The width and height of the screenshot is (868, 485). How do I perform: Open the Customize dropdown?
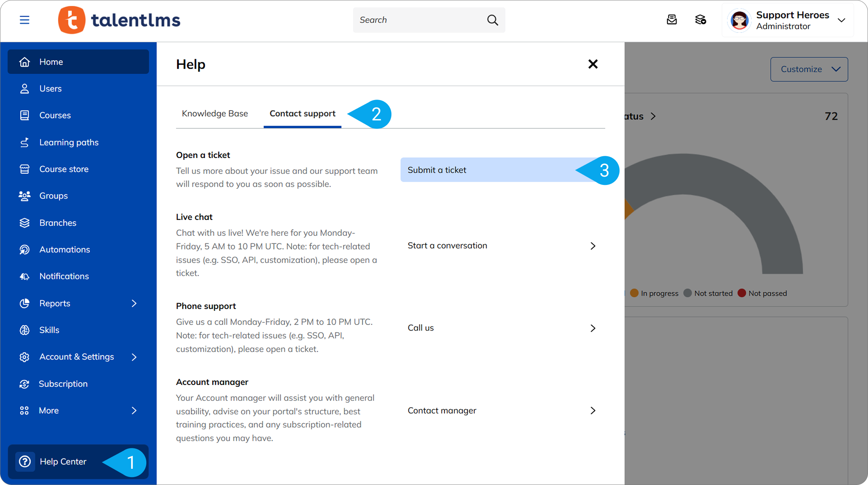809,69
